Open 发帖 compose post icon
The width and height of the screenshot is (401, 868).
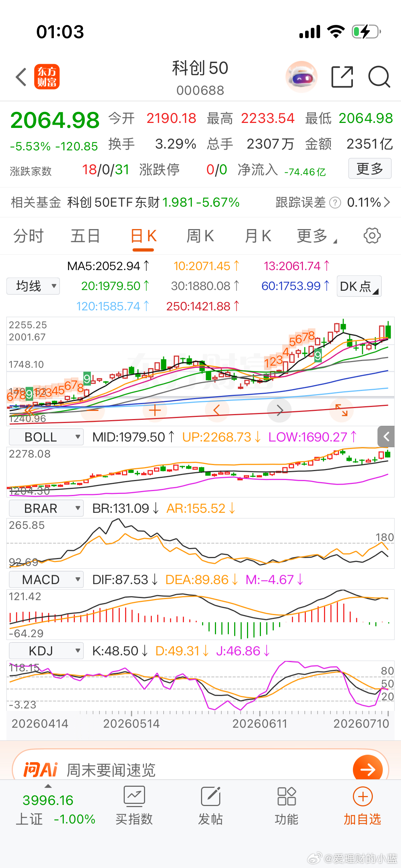[211, 796]
